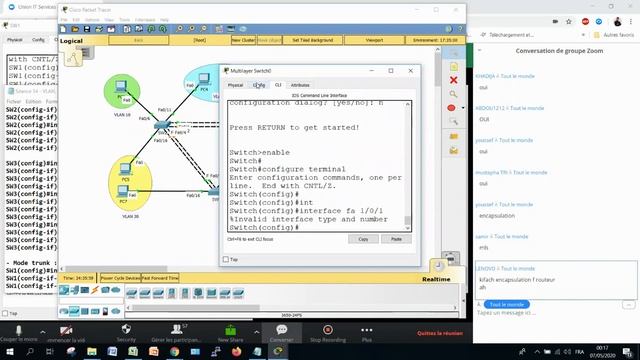Click the device list horizontal scrollbar thumb
This screenshot has width=640, height=360.
coord(196,308)
